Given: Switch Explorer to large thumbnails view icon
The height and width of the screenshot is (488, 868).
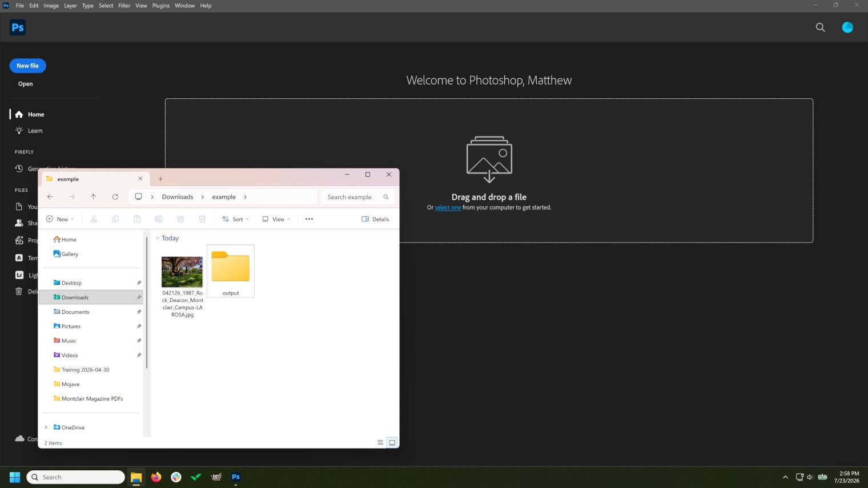Looking at the screenshot, I should click(392, 442).
